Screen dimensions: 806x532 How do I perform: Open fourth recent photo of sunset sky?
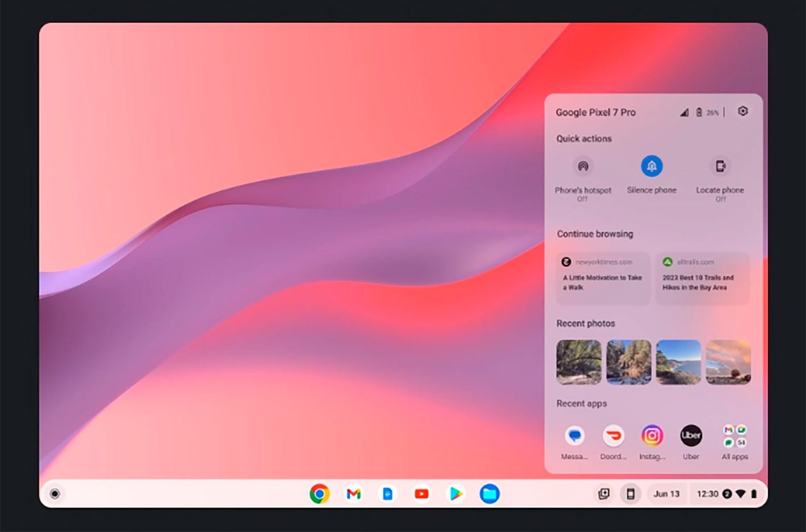(x=728, y=362)
